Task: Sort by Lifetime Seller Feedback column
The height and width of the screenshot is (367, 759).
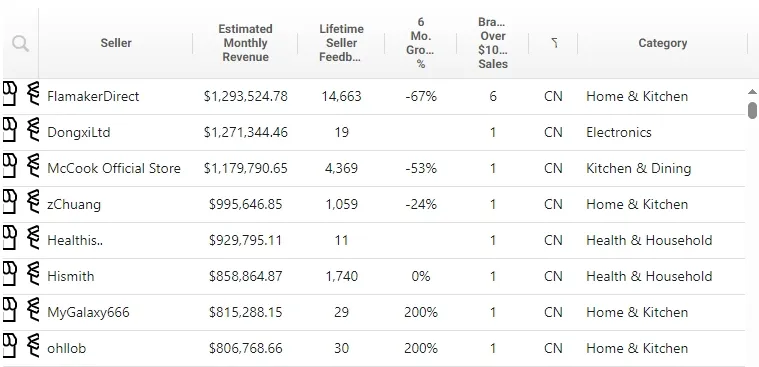Action: click(341, 43)
